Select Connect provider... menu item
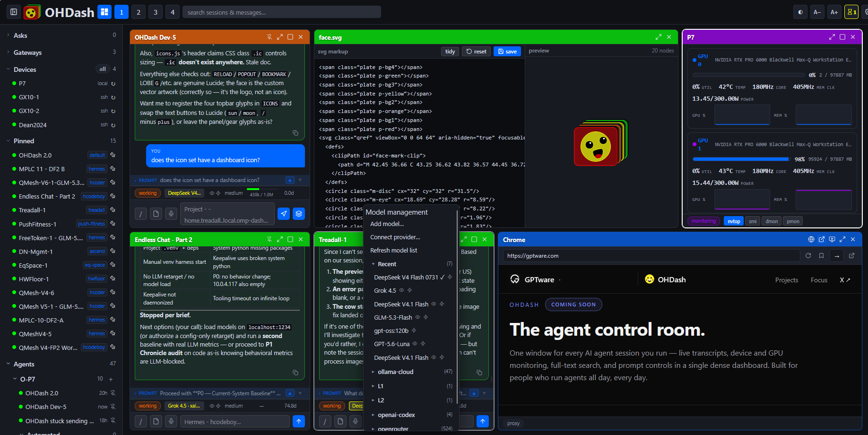The image size is (868, 435). 395,237
